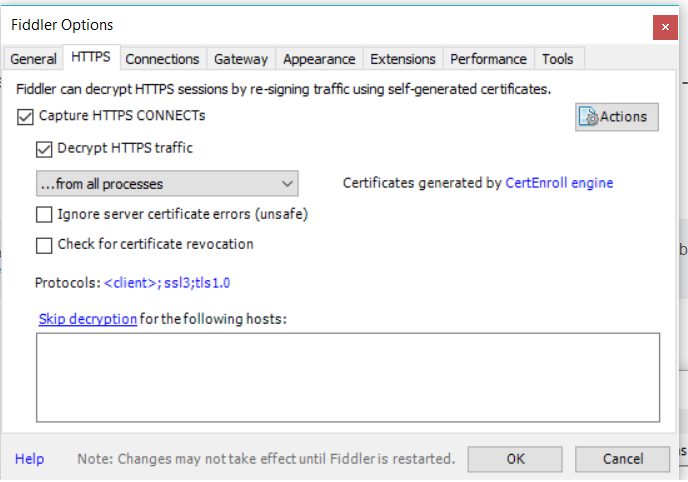688x482 pixels.
Task: Open the Extensions tab
Action: pyautogui.click(x=403, y=59)
